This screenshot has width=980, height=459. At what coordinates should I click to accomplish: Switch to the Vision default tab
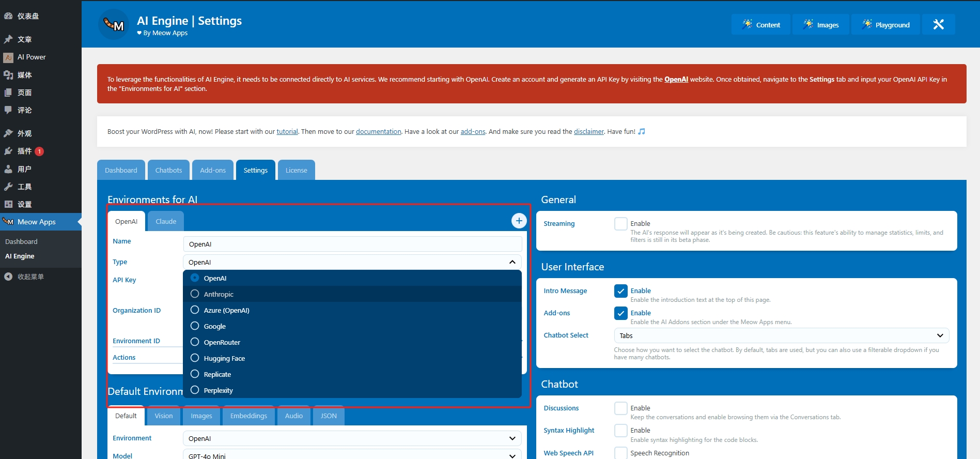(164, 416)
